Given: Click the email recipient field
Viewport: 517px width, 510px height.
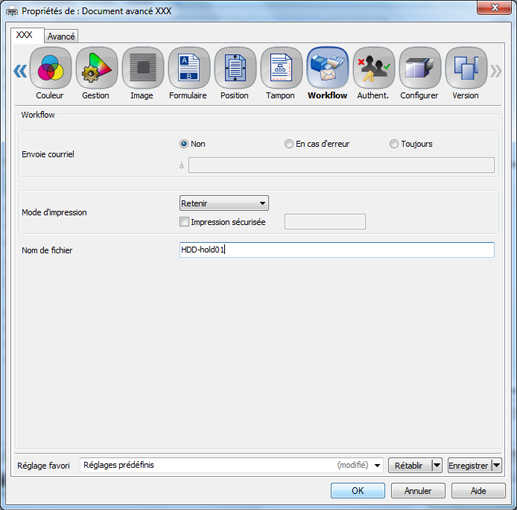Looking at the screenshot, I should point(341,165).
